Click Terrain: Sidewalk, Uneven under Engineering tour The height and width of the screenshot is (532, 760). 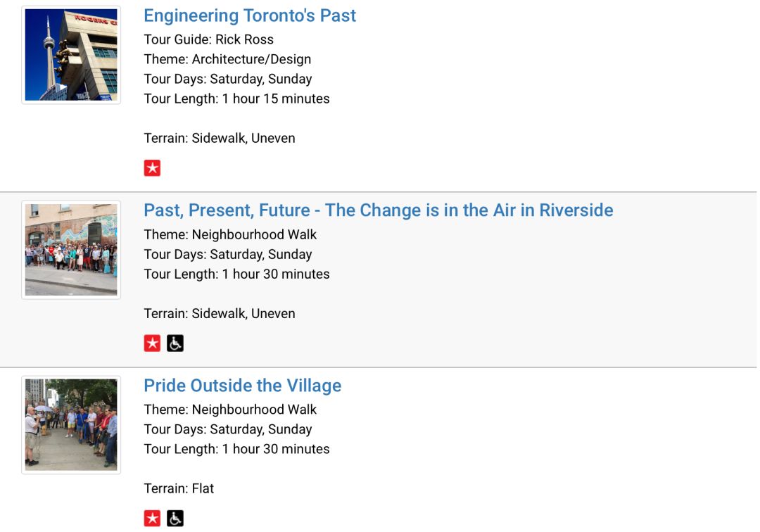pyautogui.click(x=219, y=138)
